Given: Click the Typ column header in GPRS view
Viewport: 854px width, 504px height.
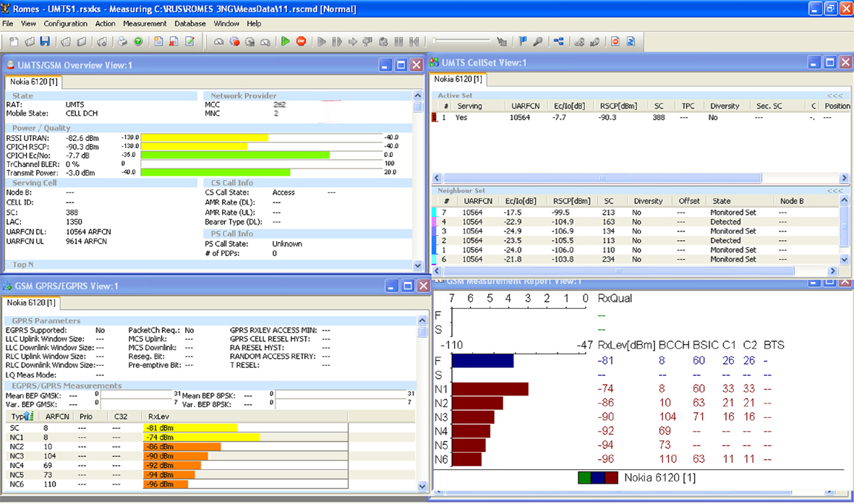Looking at the screenshot, I should (22, 417).
